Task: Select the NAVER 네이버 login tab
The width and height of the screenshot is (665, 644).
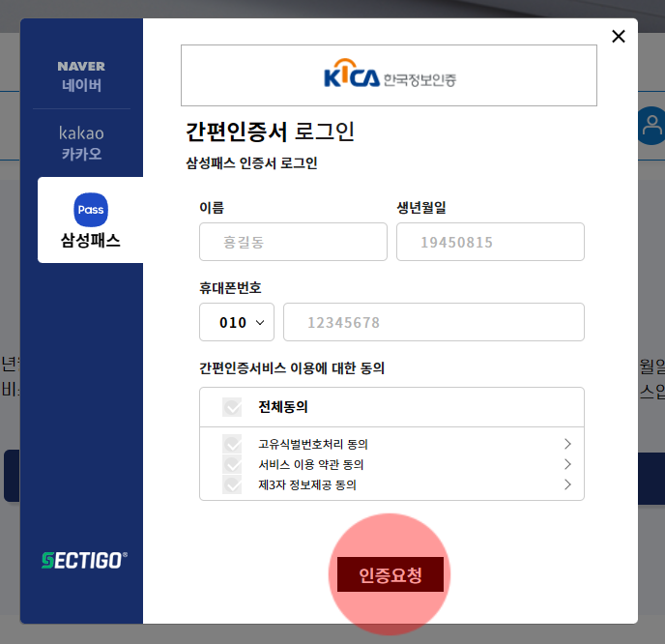Action: click(81, 76)
